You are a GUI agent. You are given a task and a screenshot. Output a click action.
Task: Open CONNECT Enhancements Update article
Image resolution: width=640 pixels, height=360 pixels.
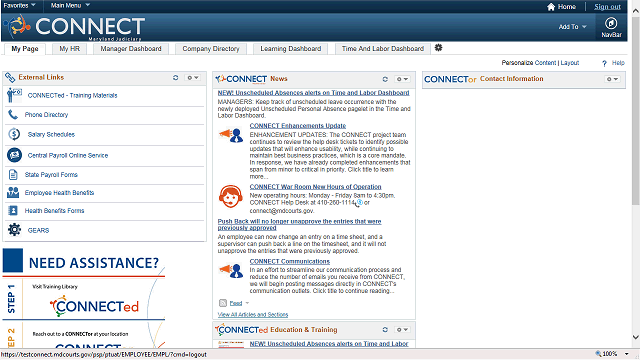(298, 126)
